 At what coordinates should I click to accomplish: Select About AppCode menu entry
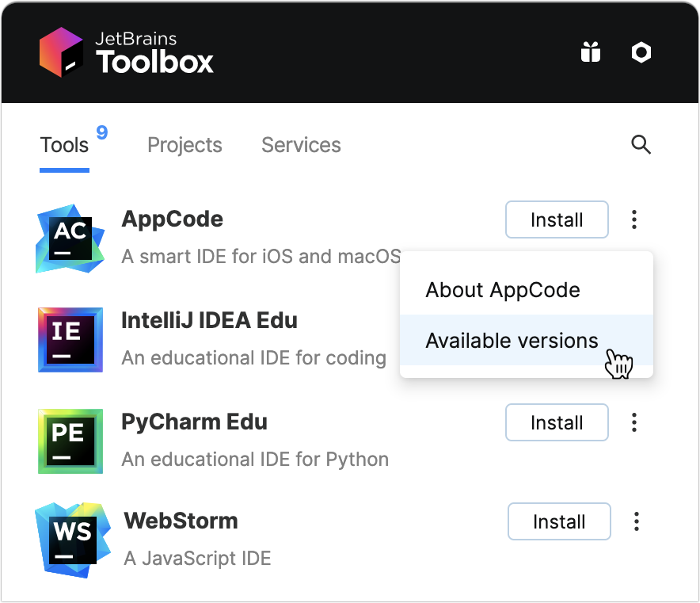point(503,290)
